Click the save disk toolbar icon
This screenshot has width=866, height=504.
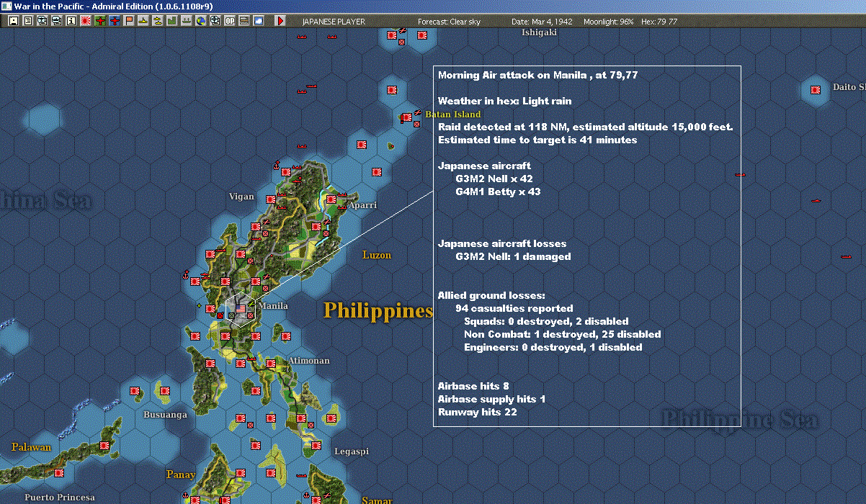point(13,21)
